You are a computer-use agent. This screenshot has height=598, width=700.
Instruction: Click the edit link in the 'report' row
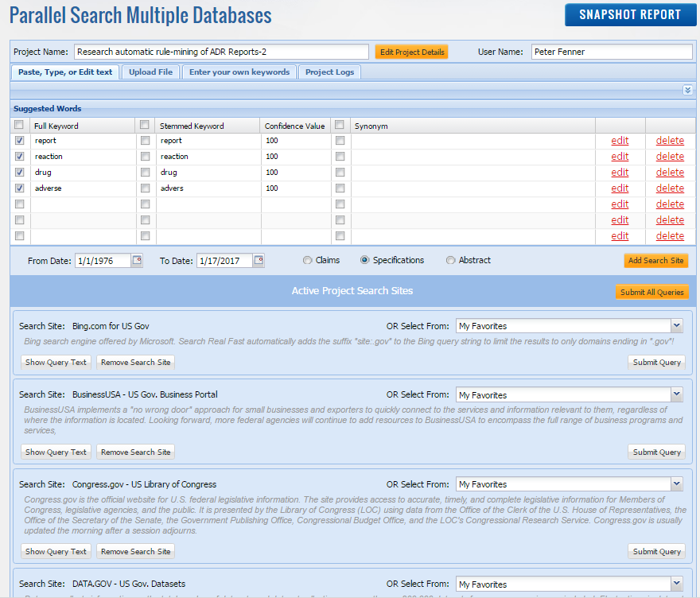tap(620, 141)
